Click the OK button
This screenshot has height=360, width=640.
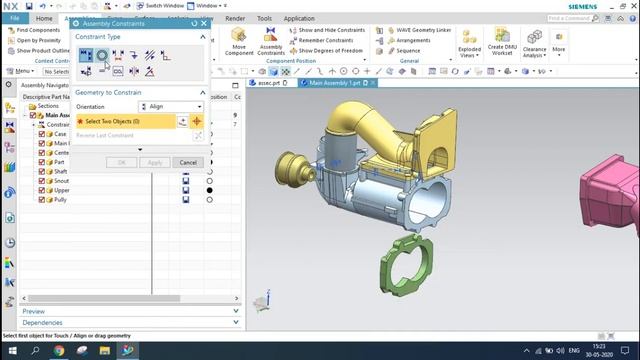[x=122, y=162]
